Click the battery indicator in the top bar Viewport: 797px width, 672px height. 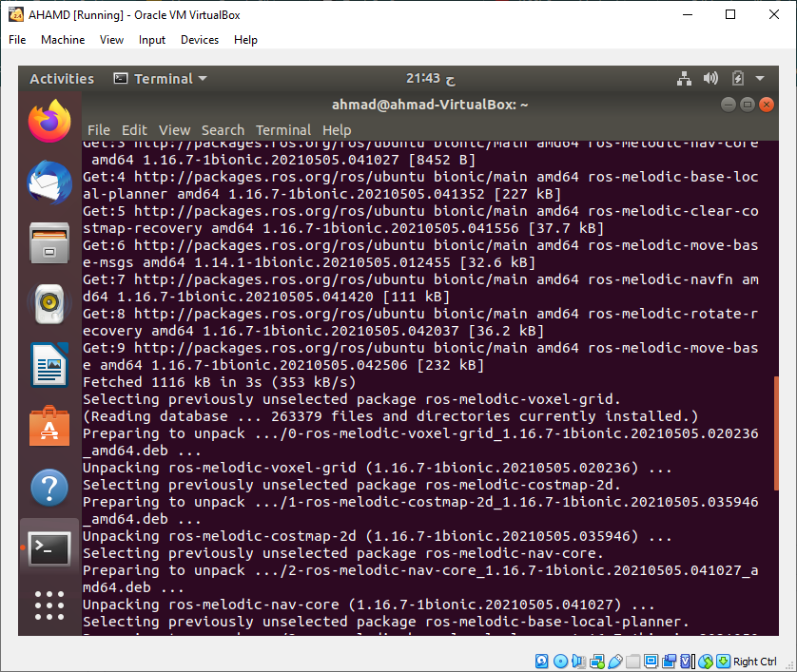pos(738,78)
